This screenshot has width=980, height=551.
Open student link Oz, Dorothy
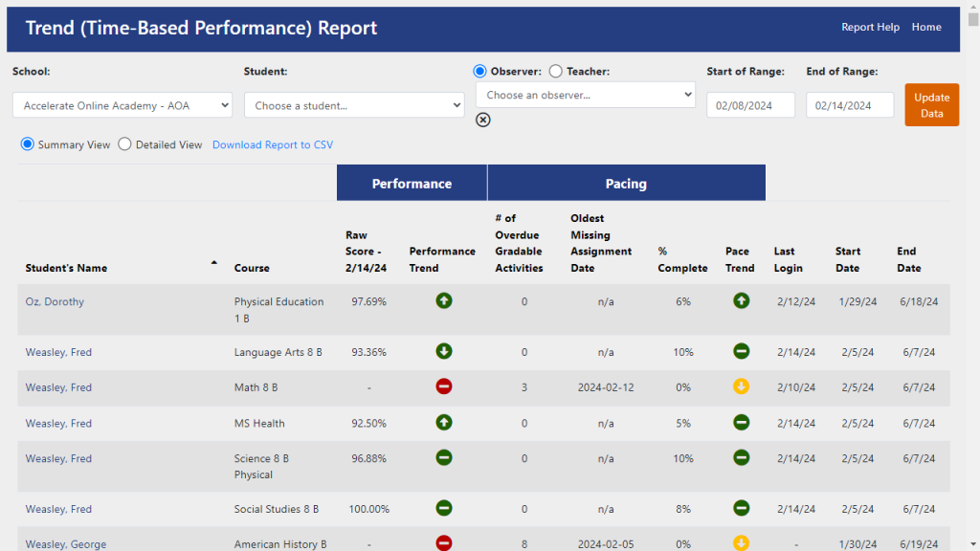tap(55, 301)
